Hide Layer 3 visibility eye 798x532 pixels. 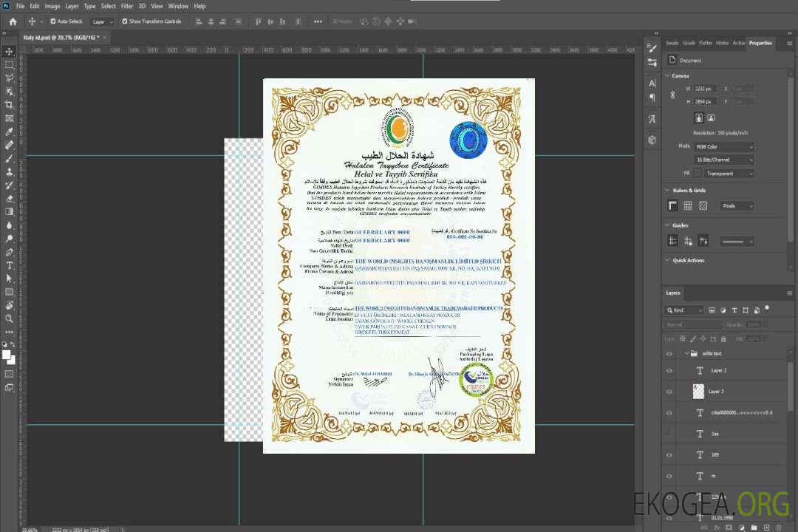pos(669,392)
